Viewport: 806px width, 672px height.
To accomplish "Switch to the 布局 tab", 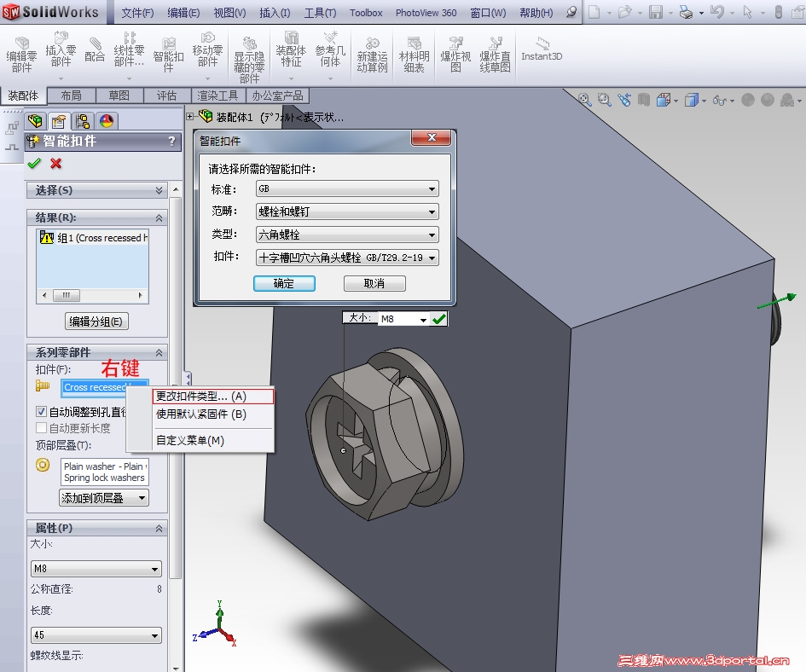I will click(x=71, y=96).
